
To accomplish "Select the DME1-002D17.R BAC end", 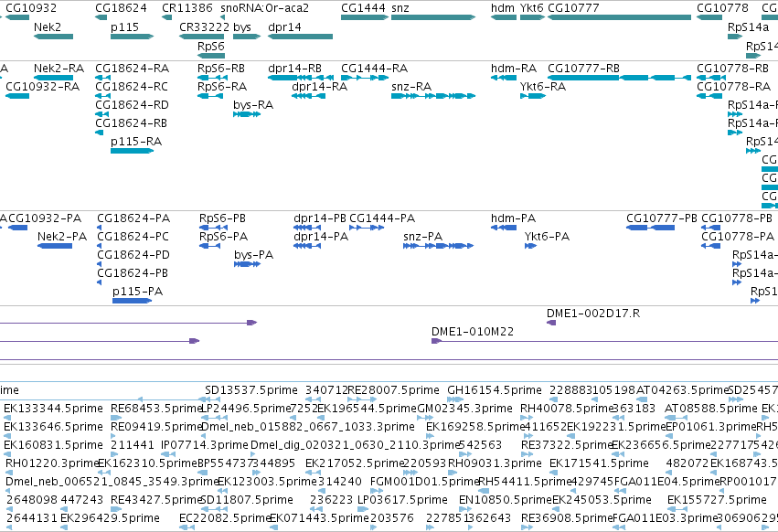I will 550,323.
